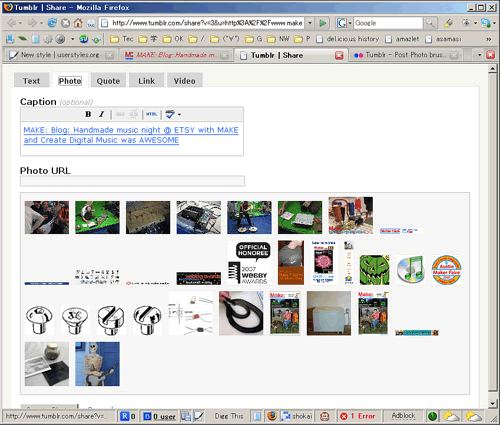Open the amazlet bookmarklet
Screen dimensions: 500x425
coord(402,39)
